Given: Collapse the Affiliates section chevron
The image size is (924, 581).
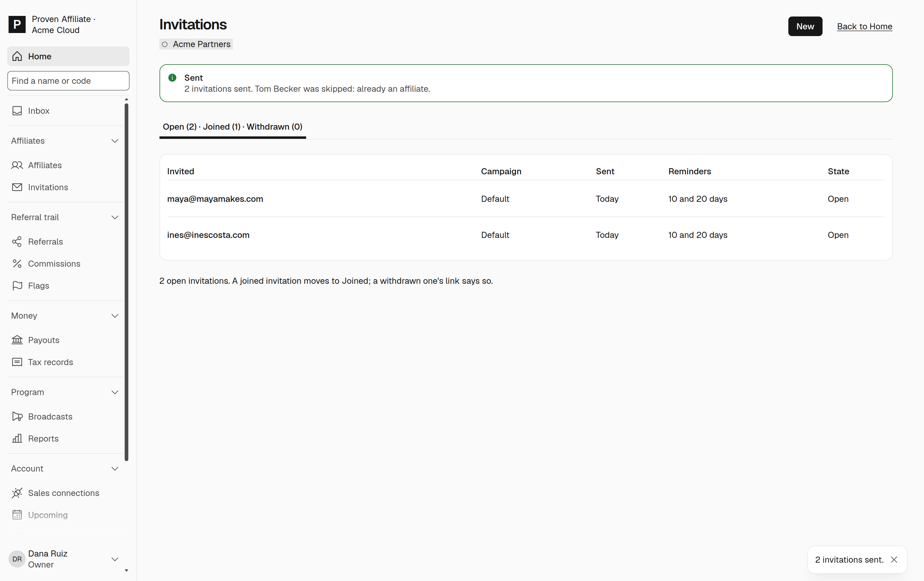Looking at the screenshot, I should point(114,141).
